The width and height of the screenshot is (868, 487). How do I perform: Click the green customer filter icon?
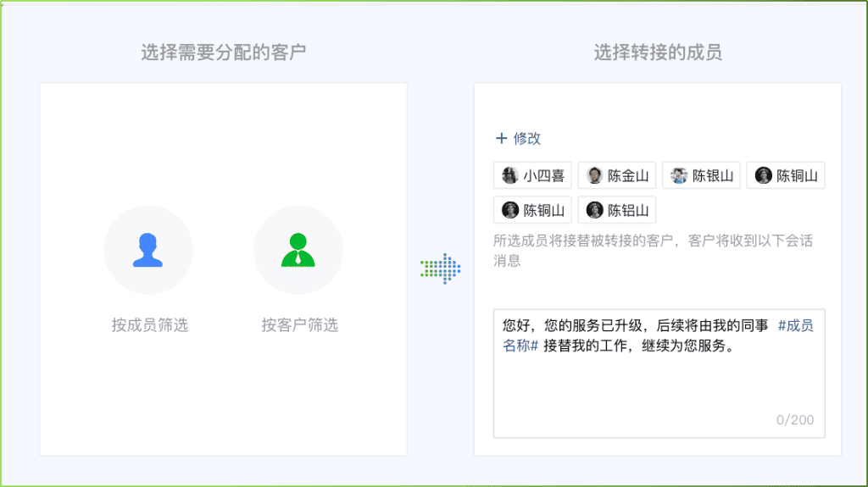(298, 251)
